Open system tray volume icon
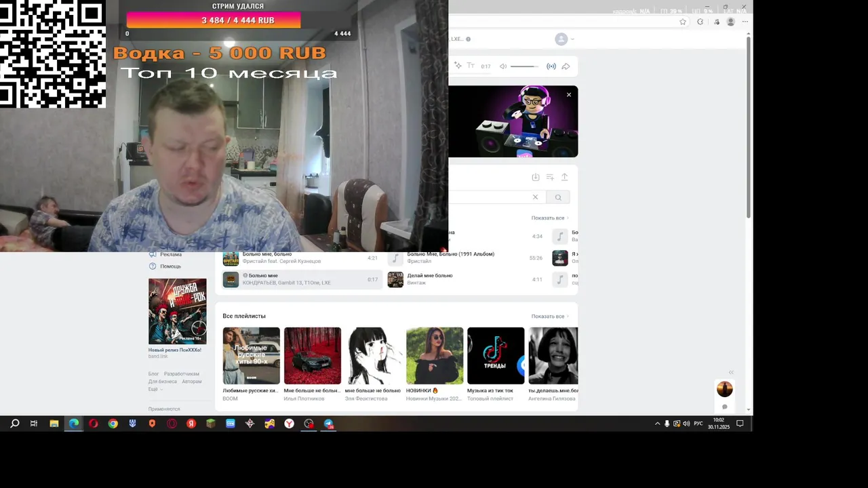This screenshot has width=868, height=488. (x=686, y=424)
